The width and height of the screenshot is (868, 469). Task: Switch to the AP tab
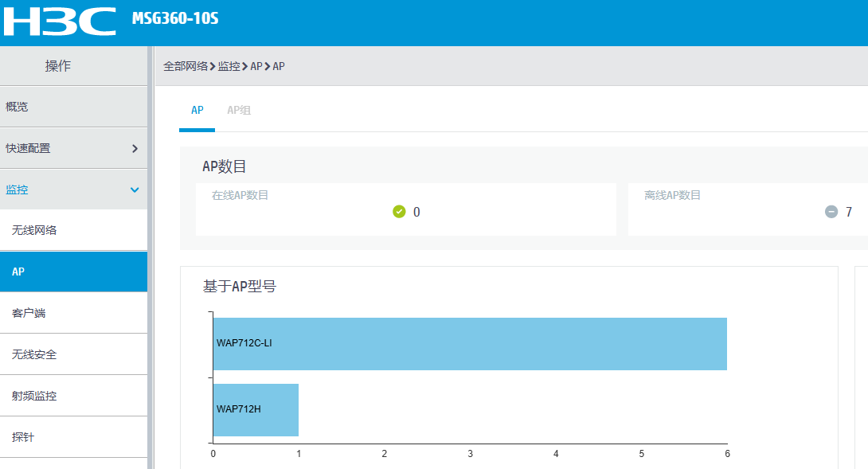click(x=197, y=111)
